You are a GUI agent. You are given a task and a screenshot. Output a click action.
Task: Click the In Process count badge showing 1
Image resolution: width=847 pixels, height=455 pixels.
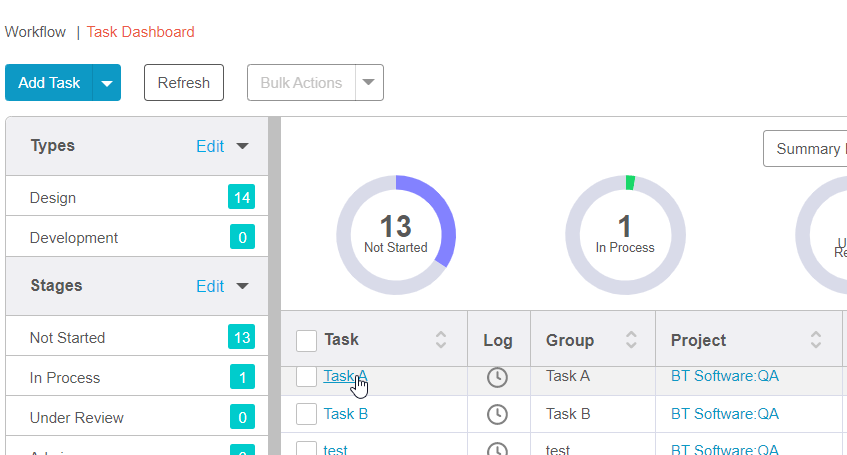241,378
